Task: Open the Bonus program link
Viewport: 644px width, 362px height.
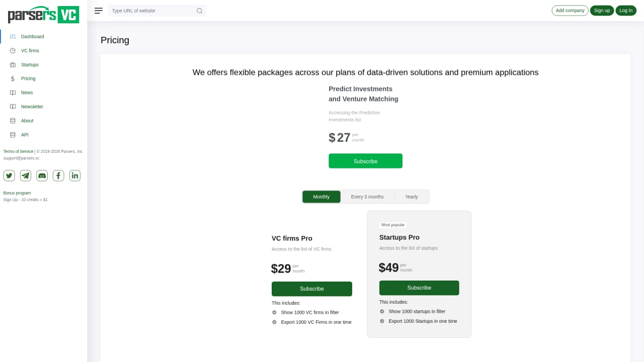Action: coord(17,193)
